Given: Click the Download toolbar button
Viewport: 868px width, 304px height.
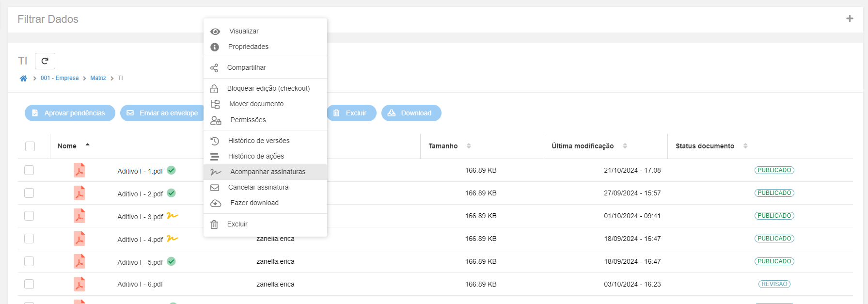Looking at the screenshot, I should click(411, 113).
